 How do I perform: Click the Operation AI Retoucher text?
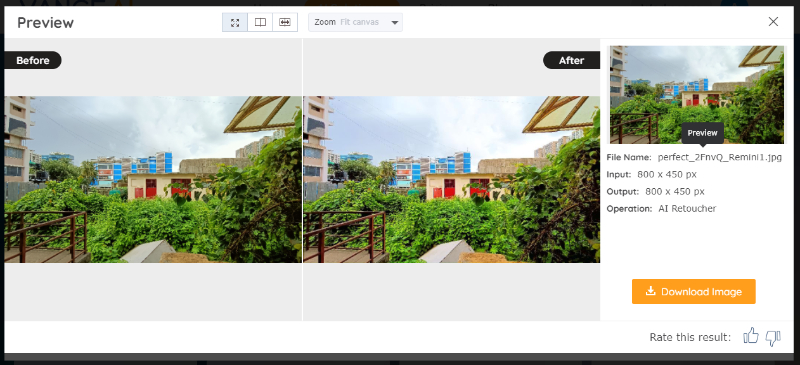[661, 208]
